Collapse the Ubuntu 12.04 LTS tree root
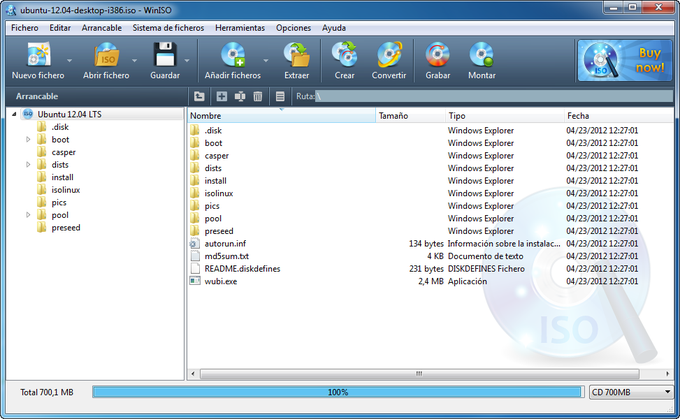The height and width of the screenshot is (419, 680). (x=14, y=114)
